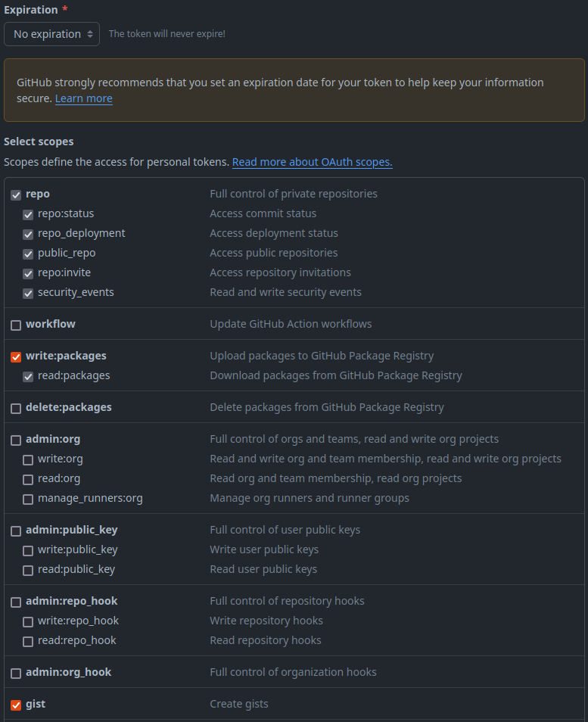This screenshot has width=588, height=722.
Task: Check the write:repo_hook checkbox
Action: coord(28,621)
